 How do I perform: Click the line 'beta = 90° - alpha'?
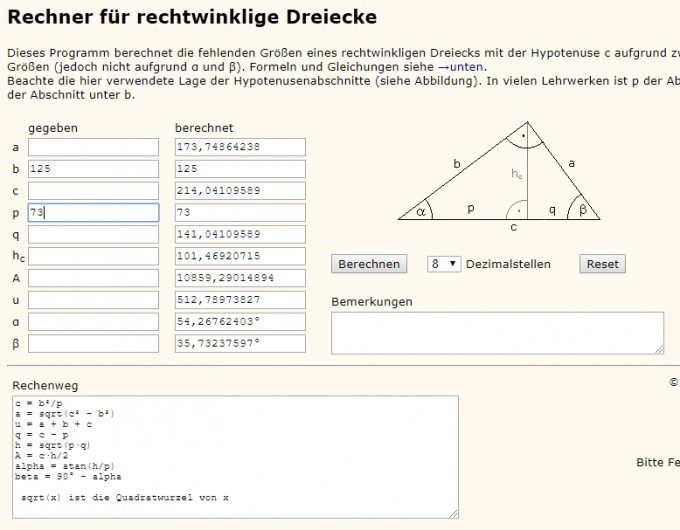[68, 477]
